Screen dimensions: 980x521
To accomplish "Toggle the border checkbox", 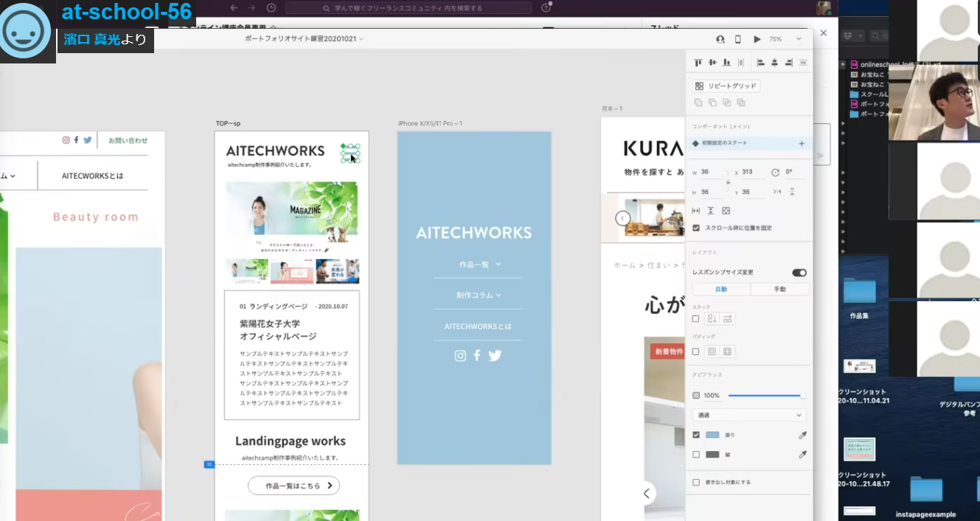I will click(x=696, y=455).
